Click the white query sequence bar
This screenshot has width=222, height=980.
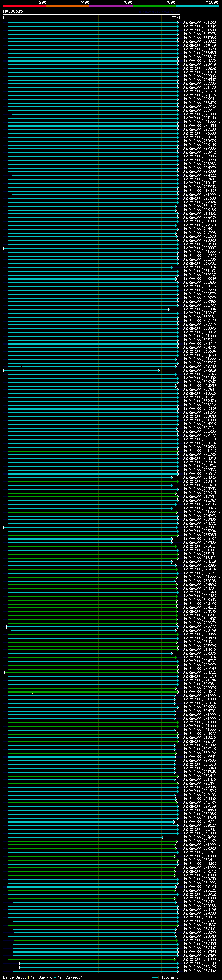[92, 14]
